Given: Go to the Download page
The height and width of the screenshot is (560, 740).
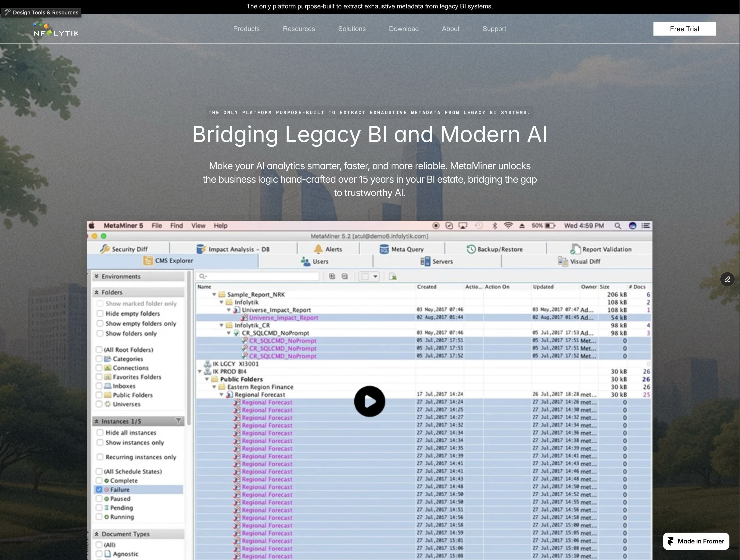Looking at the screenshot, I should [x=404, y=29].
